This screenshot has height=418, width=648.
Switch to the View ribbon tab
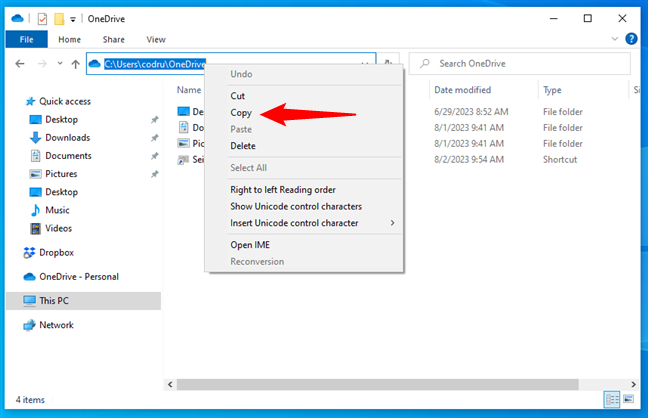(156, 39)
